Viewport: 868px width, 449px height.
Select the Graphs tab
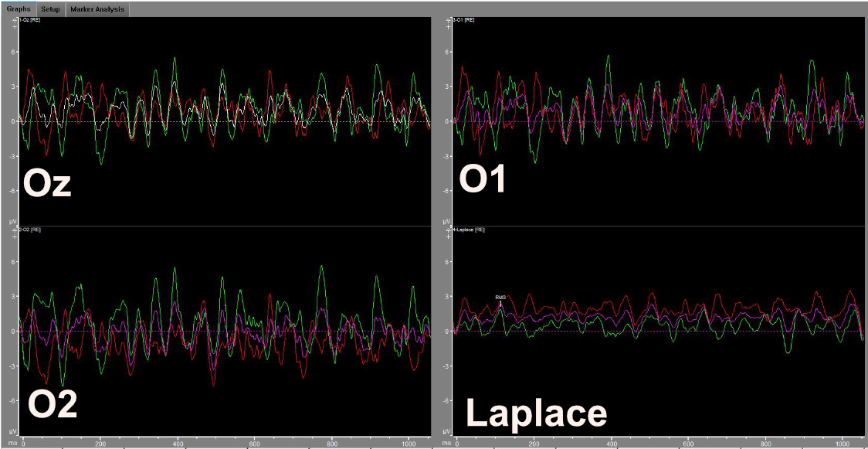click(x=19, y=9)
